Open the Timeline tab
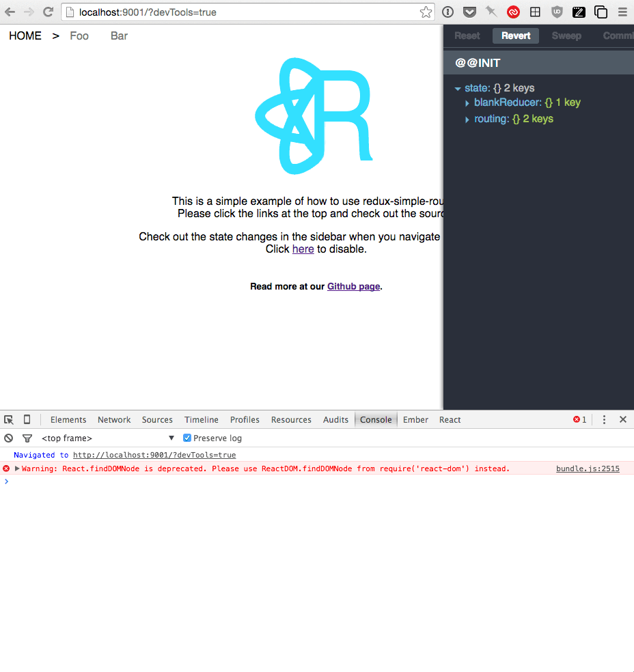 coord(202,419)
